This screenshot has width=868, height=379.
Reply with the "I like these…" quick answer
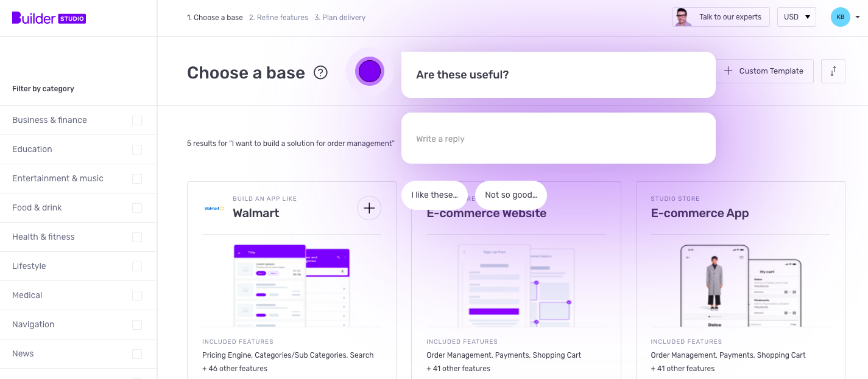(434, 195)
